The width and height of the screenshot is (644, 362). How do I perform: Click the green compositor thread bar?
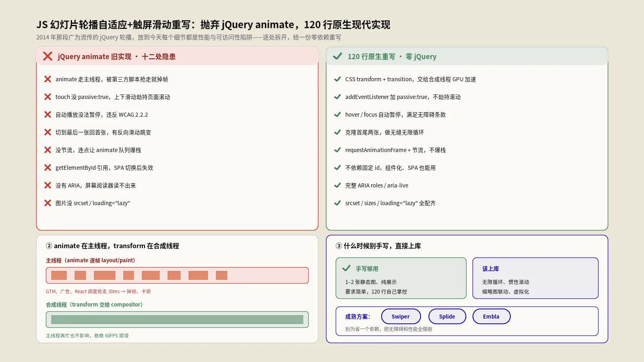pos(177,320)
